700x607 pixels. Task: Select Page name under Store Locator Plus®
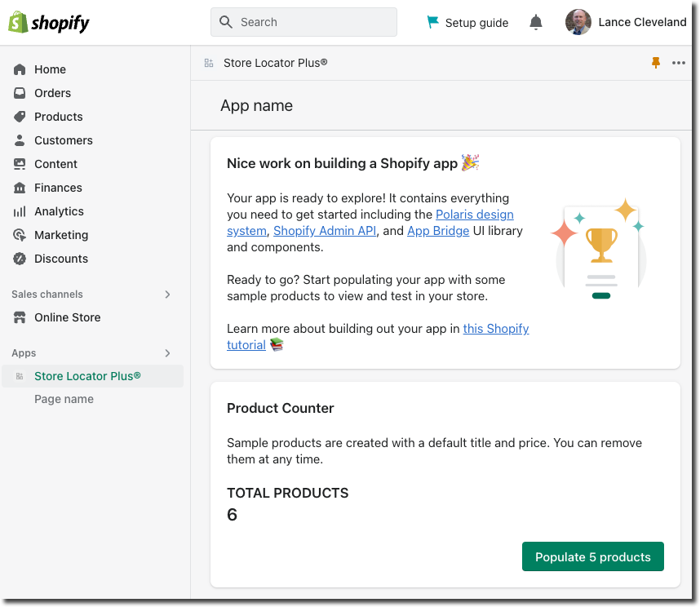64,399
